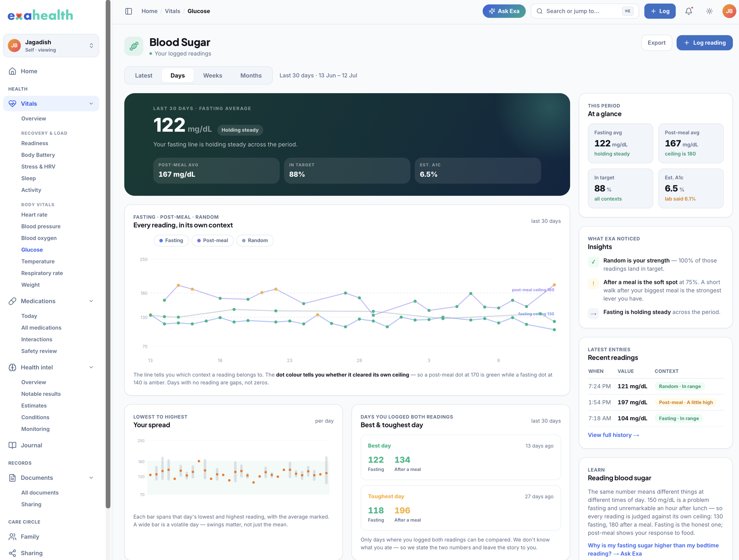Click the In target glance card
Image resolution: width=739 pixels, height=560 pixels.
pos(620,189)
